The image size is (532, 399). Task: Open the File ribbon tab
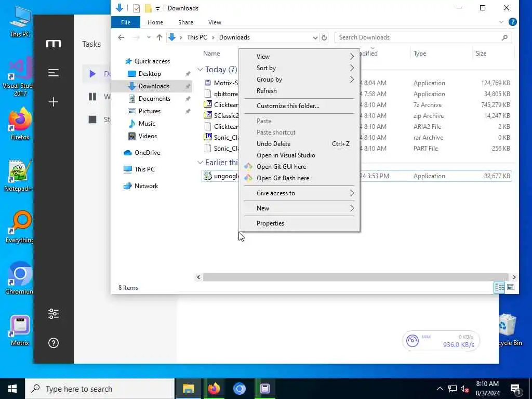126,22
